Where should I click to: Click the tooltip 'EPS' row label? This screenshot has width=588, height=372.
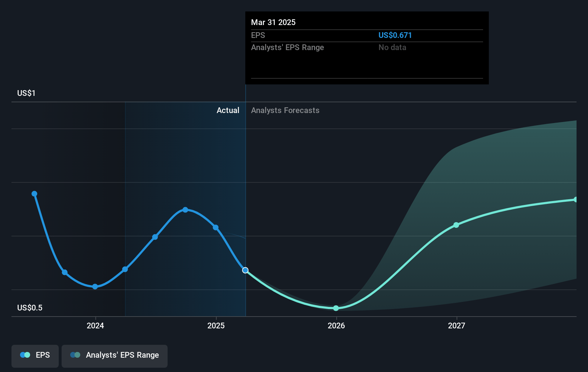click(x=258, y=35)
